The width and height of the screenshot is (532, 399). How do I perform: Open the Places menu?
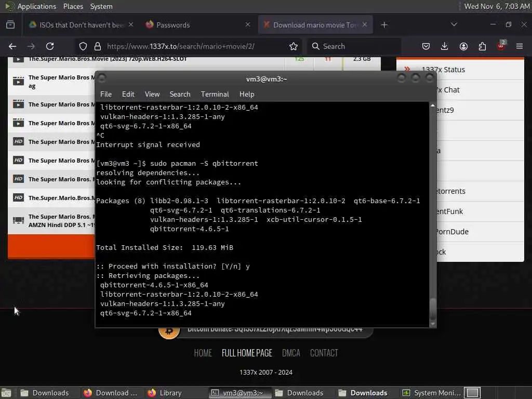click(x=73, y=6)
